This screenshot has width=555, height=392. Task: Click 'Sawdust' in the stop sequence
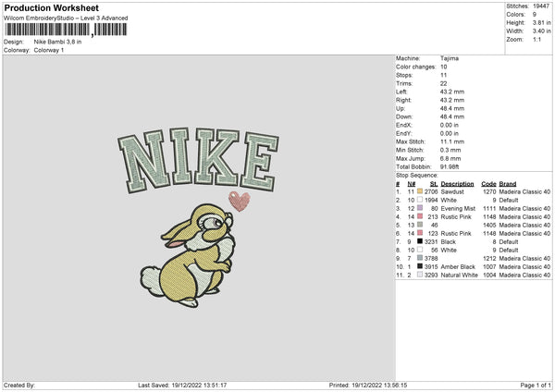(x=452, y=191)
